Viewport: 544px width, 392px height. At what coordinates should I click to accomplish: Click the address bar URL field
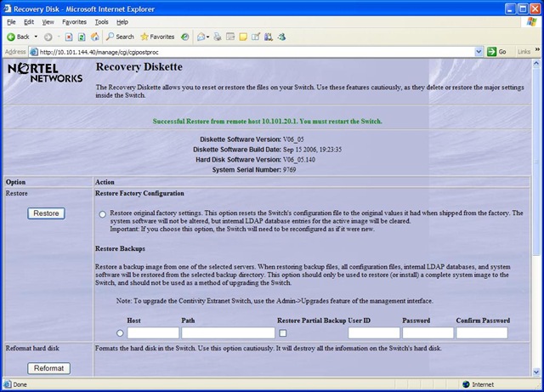point(257,52)
